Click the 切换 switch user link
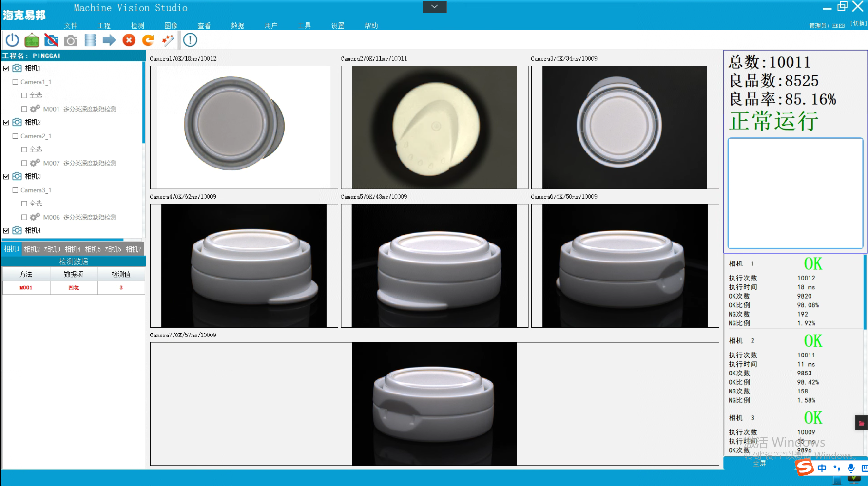 click(858, 23)
